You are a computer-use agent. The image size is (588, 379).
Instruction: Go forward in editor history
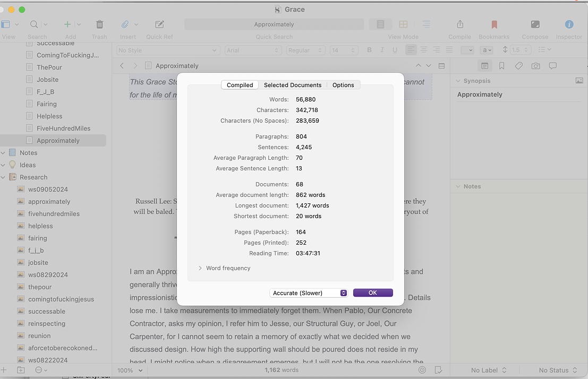(x=135, y=66)
